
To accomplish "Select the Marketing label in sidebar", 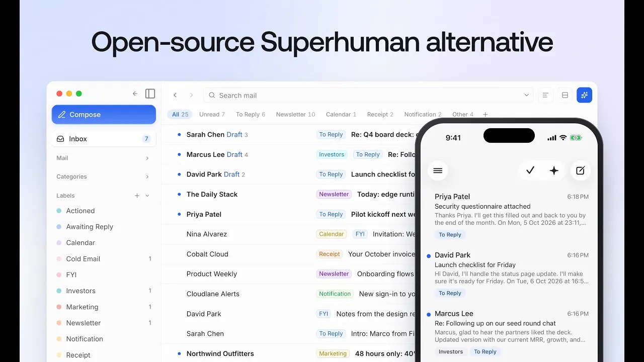I will tap(104, 307).
